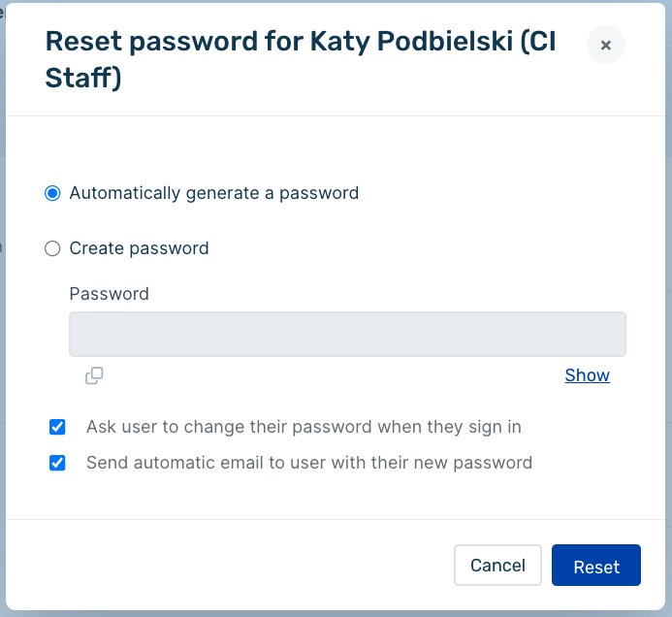Click the empty dialog footer left of Cancel
This screenshot has height=617, width=672.
tap(229, 566)
